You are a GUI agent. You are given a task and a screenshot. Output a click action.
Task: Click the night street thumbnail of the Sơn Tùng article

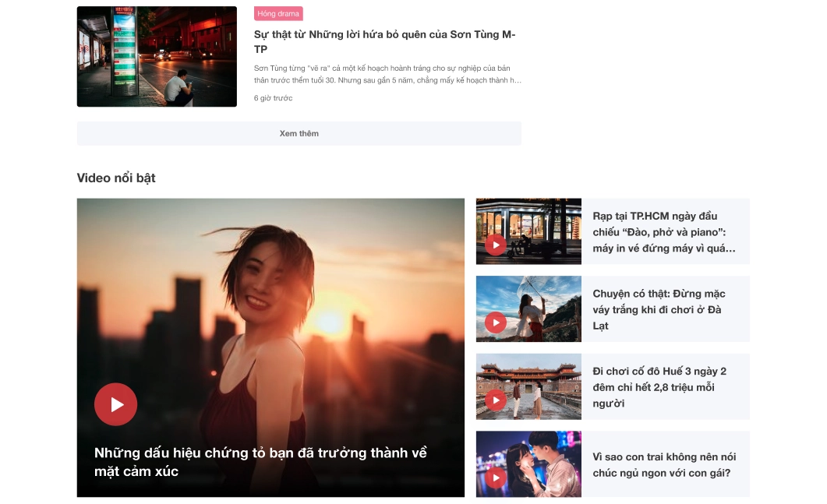pos(157,57)
